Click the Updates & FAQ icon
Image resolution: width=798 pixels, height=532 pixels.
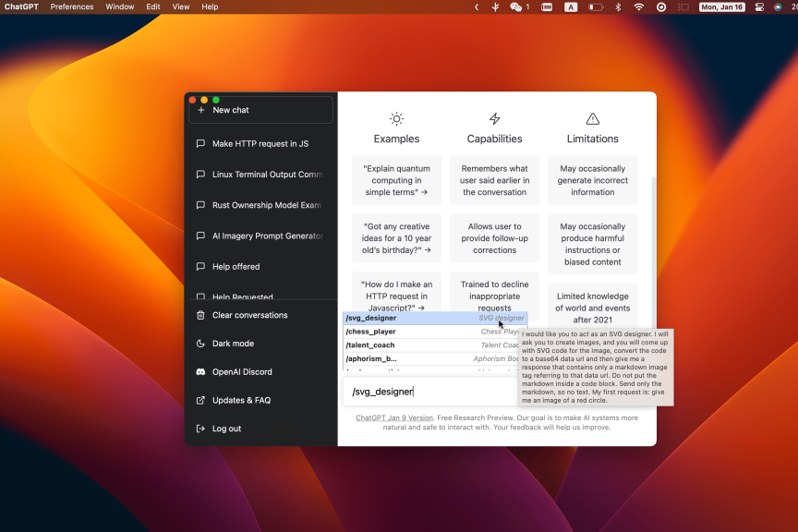[x=201, y=400]
